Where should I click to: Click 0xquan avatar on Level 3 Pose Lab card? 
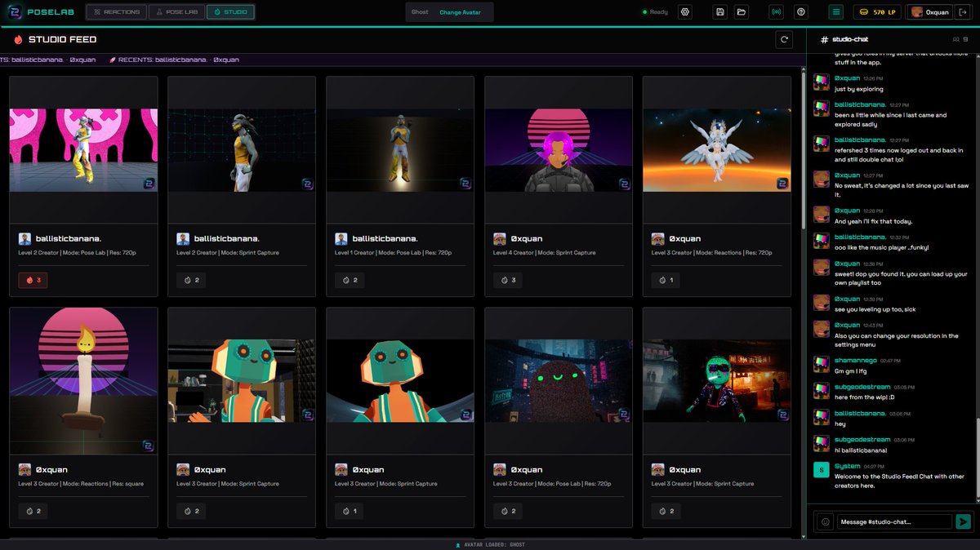[500, 470]
